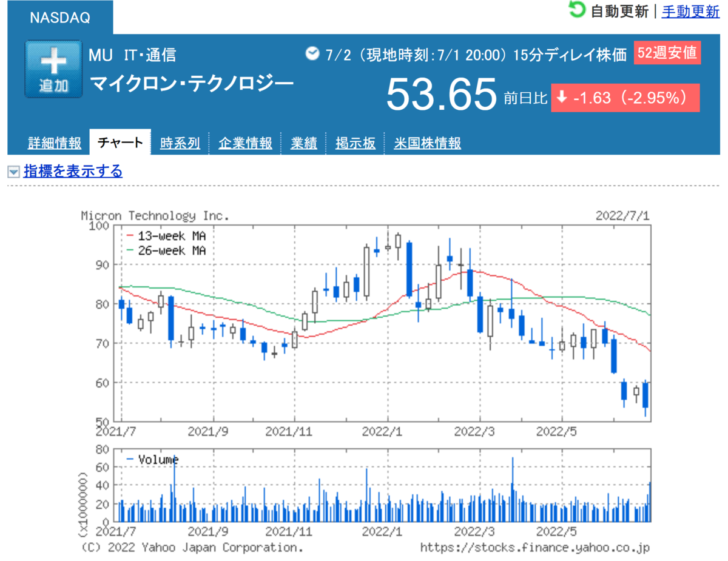Open the 時系列 tab
The image size is (728, 561).
pos(180,143)
